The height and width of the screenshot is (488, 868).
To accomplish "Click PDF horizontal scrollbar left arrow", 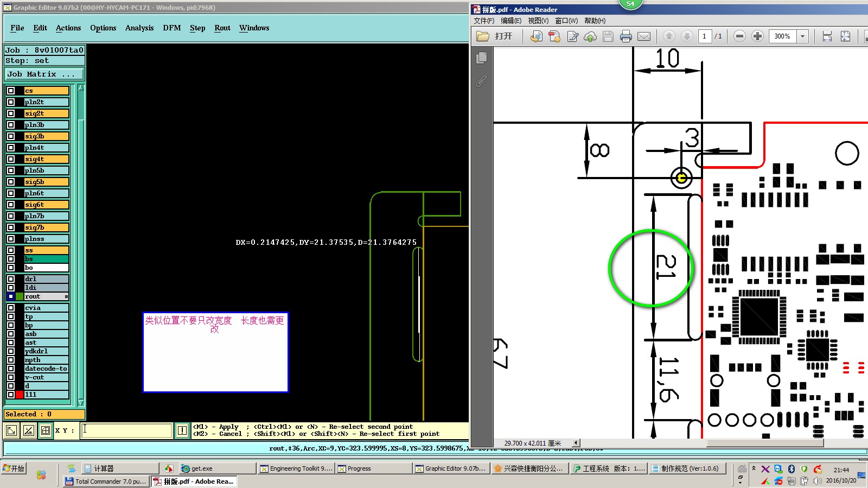I will pos(576,443).
